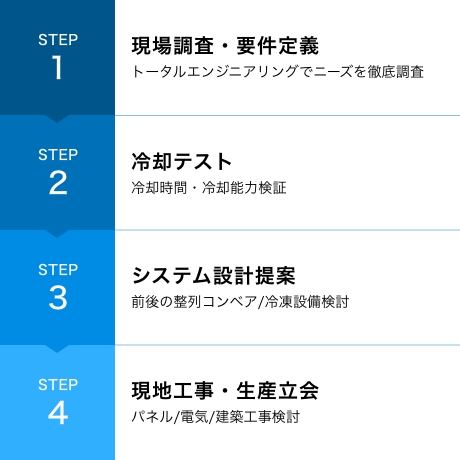Click the STEP 4 block
460x460 pixels.
pos(57,402)
